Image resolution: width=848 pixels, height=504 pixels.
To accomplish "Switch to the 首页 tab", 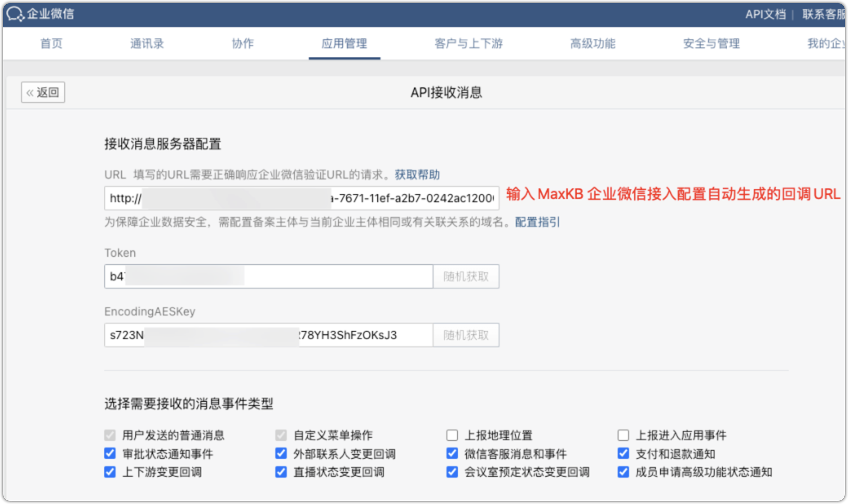I will pyautogui.click(x=51, y=43).
